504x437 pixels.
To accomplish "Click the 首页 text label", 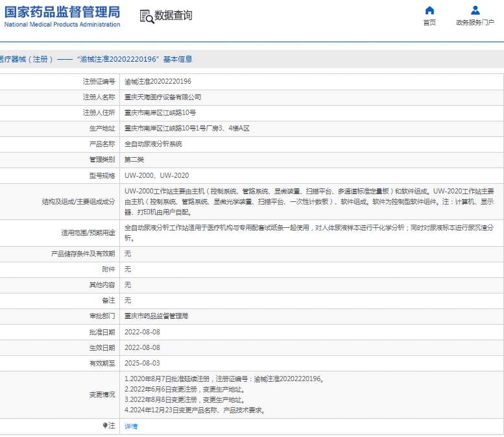I will click(x=429, y=23).
